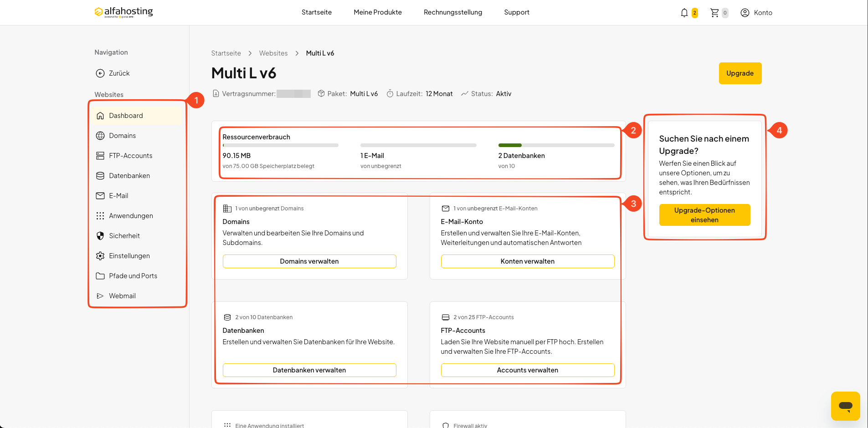Click the Status trend icon

point(465,94)
